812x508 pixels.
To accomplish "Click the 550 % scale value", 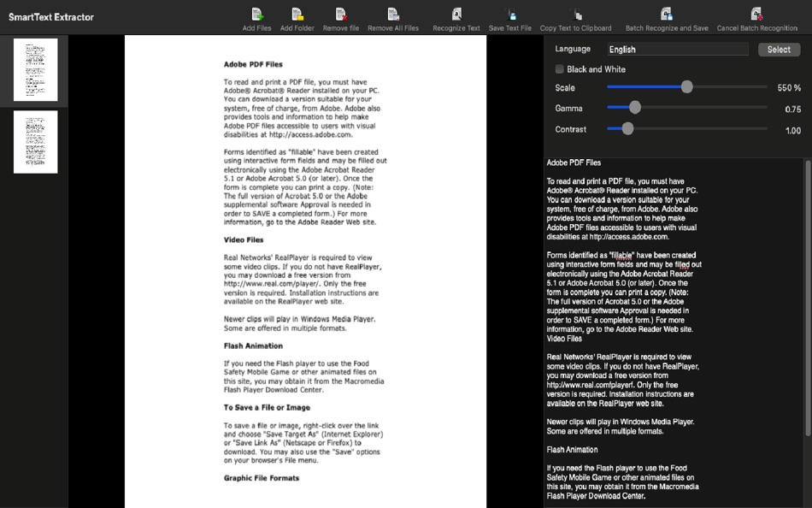I will (x=789, y=88).
